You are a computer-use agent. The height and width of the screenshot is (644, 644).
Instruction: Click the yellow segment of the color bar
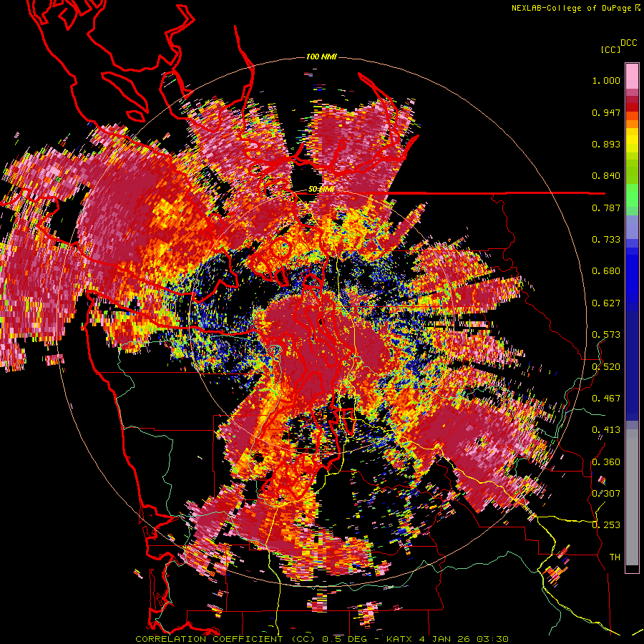coord(632,140)
